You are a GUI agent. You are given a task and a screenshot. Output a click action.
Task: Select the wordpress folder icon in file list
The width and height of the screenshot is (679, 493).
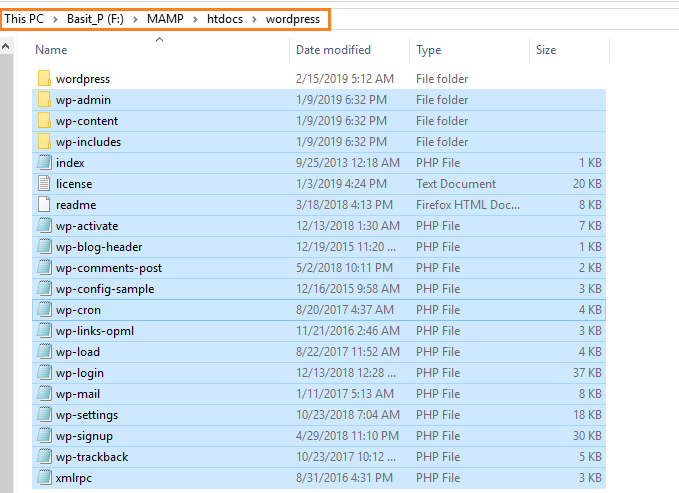(44, 78)
